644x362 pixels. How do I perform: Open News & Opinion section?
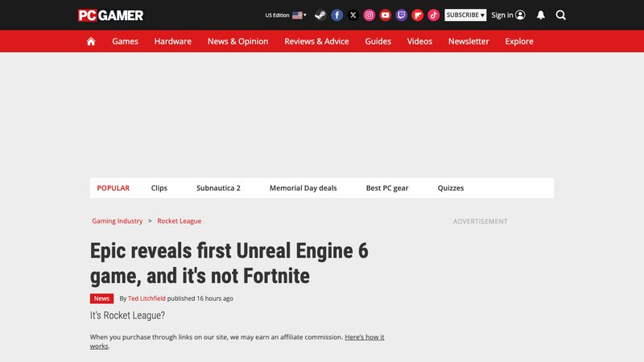point(237,41)
